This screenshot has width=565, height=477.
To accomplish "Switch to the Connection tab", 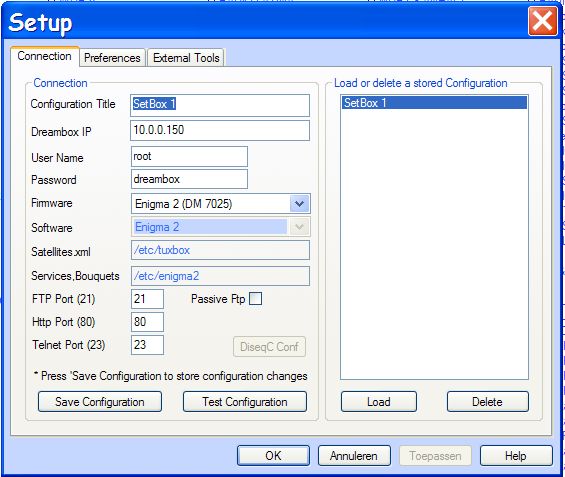I will pyautogui.click(x=44, y=57).
